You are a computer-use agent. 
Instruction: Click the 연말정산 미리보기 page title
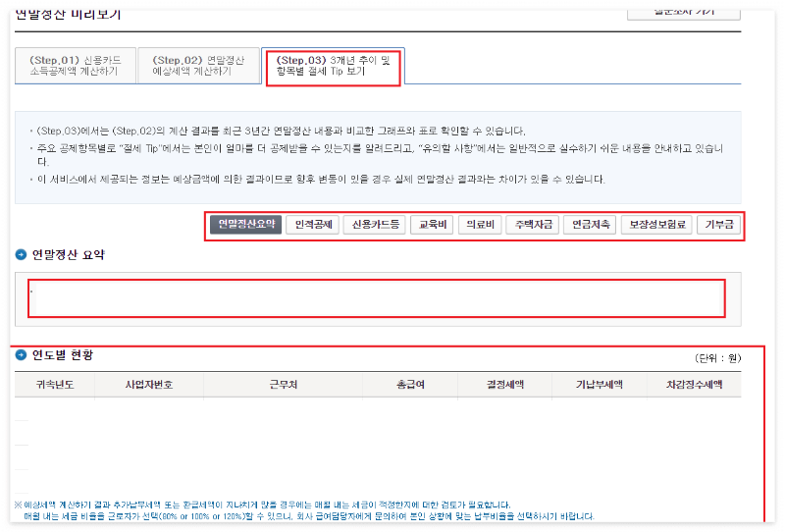coord(68,15)
